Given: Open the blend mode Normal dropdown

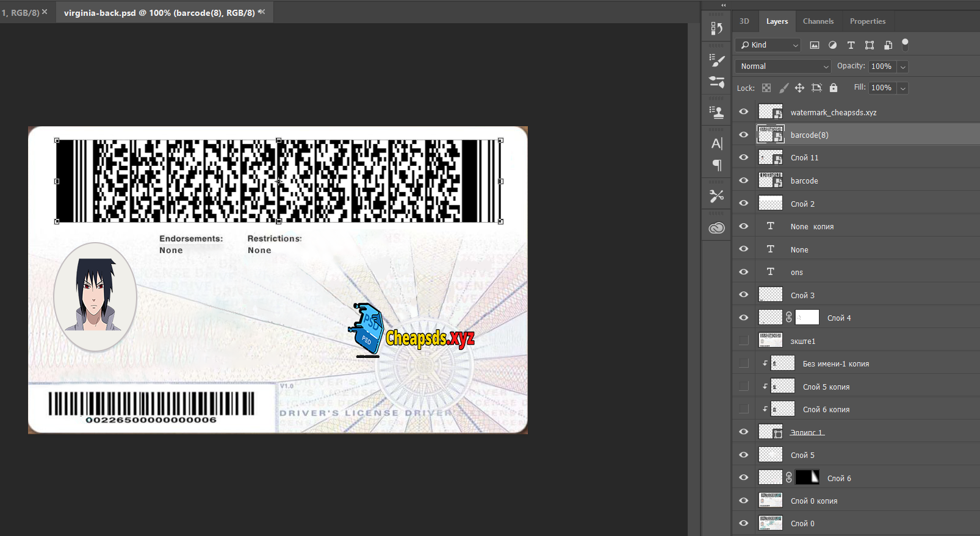Looking at the screenshot, I should click(784, 66).
